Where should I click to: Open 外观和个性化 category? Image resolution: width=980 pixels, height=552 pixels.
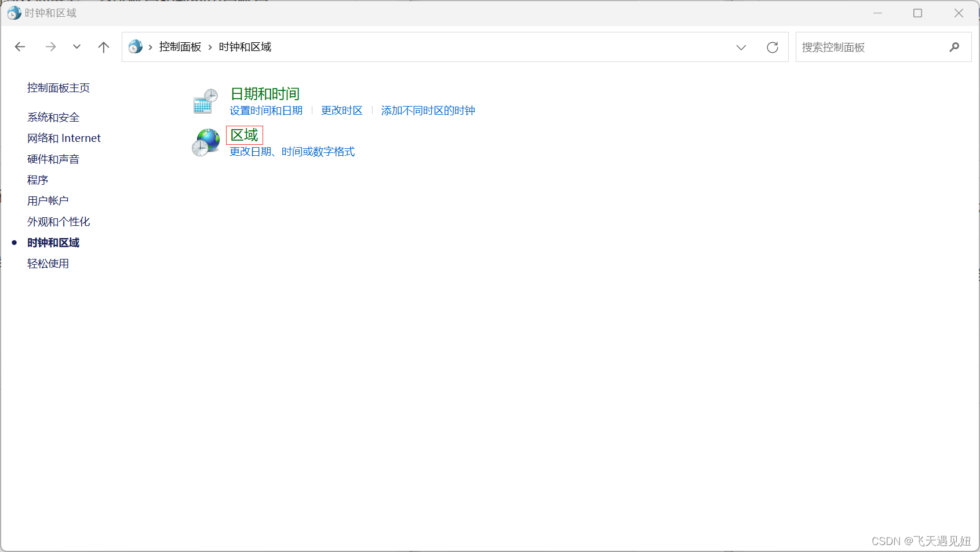coord(59,222)
